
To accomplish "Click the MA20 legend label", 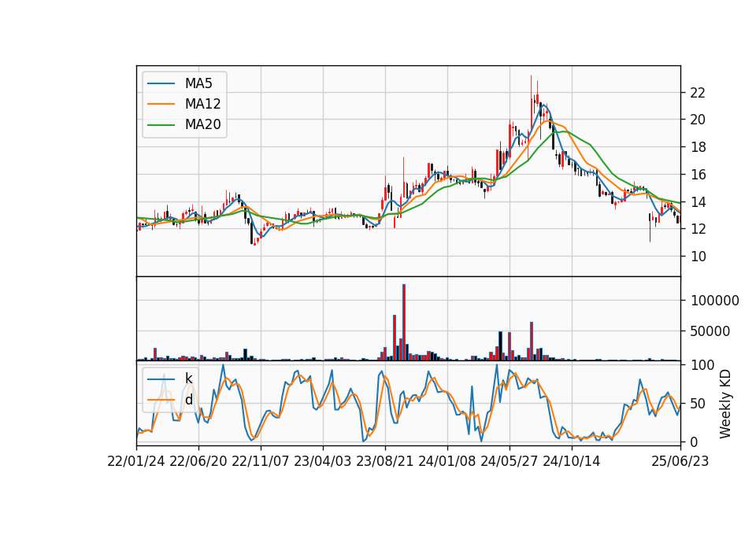I will (x=202, y=124).
